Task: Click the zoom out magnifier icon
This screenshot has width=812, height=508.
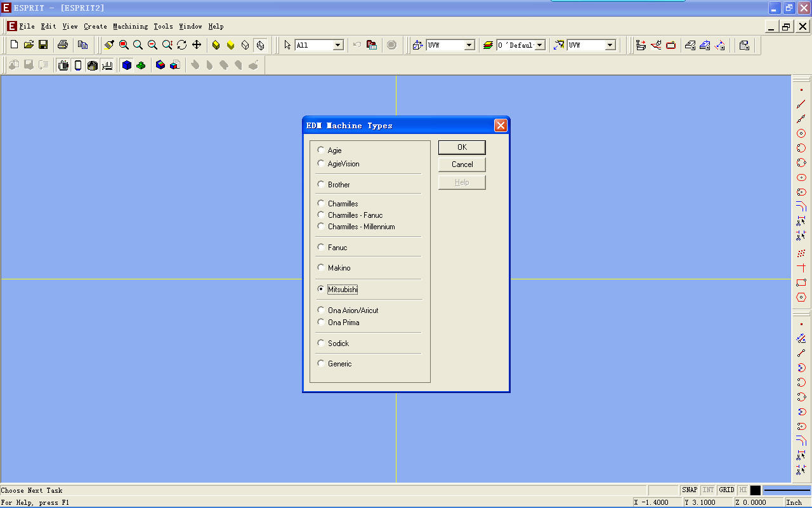Action: click(152, 45)
